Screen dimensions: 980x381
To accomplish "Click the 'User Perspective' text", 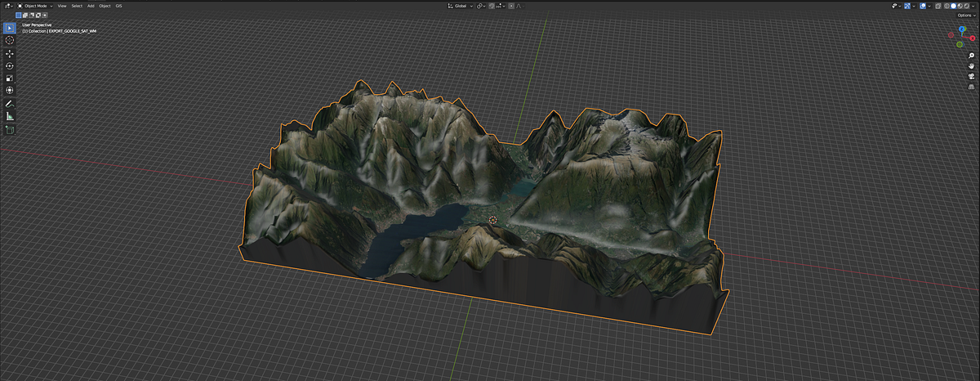I will (37, 25).
